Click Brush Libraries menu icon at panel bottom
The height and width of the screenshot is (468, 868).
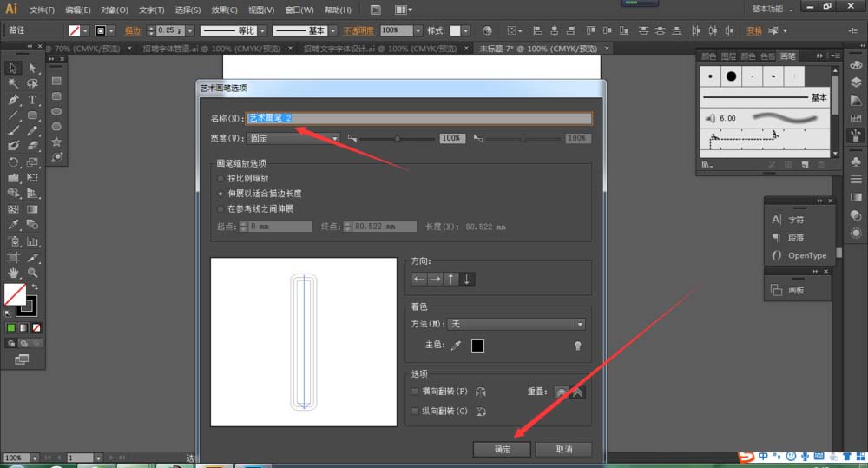point(707,165)
